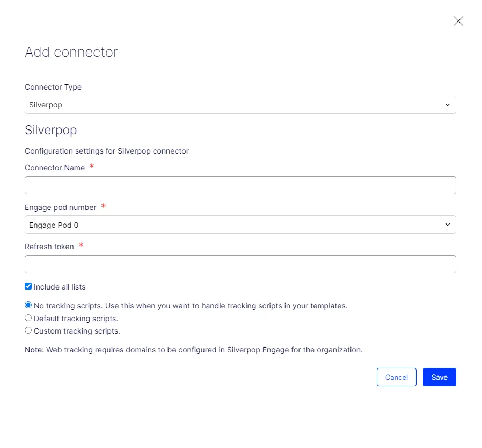The width and height of the screenshot is (482, 448).
Task: Click the Configuration settings description text
Action: coord(107,151)
